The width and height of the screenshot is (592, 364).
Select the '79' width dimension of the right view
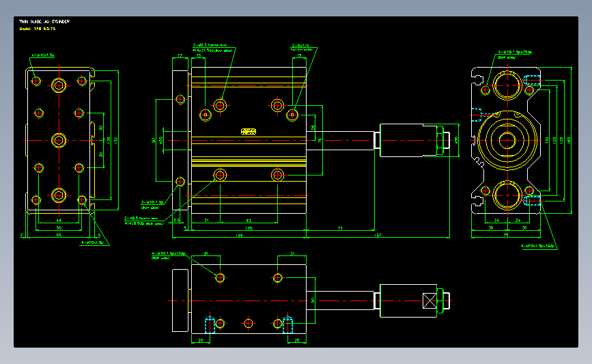pyautogui.click(x=505, y=235)
